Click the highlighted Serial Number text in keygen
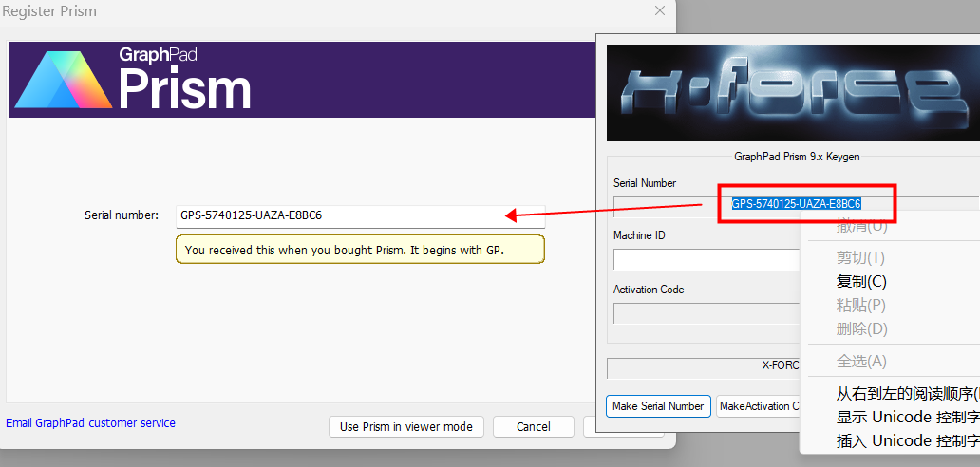This screenshot has width=980, height=467. click(796, 204)
